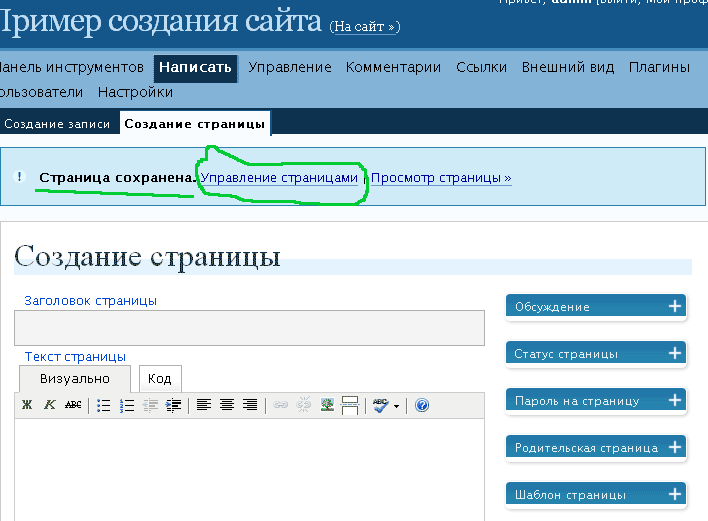The height and width of the screenshot is (521, 708).
Task: Open Панель инструментов menu item
Action: pos(71,67)
